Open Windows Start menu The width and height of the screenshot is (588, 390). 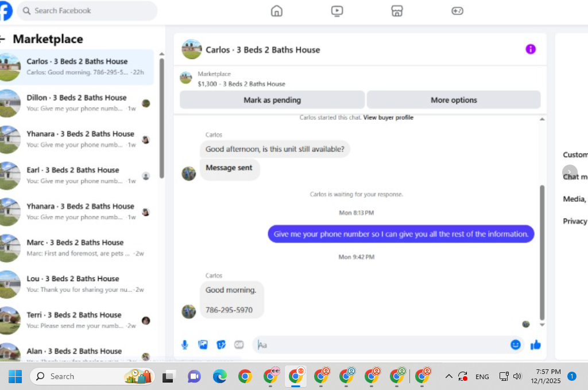pyautogui.click(x=15, y=376)
